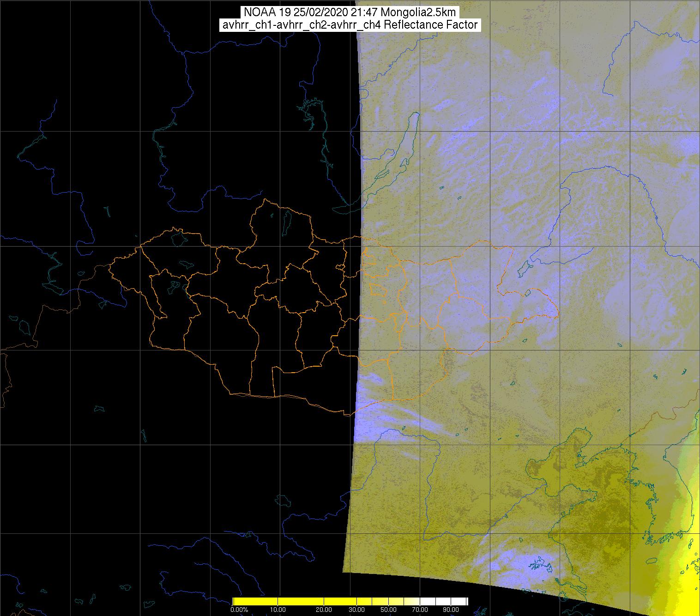Click the title line "NOAA 19 25/02/2020 21:47 Mongolia2.5km"
Viewport: 700px width, 616px height.
point(350,12)
